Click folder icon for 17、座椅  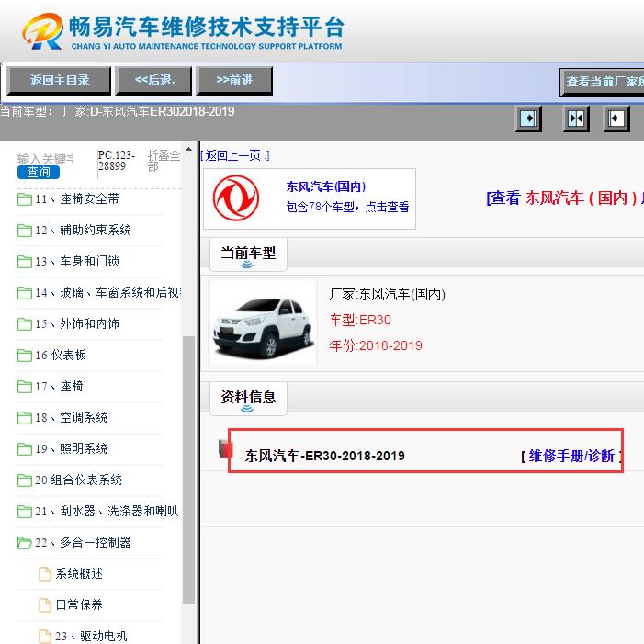click(x=25, y=387)
